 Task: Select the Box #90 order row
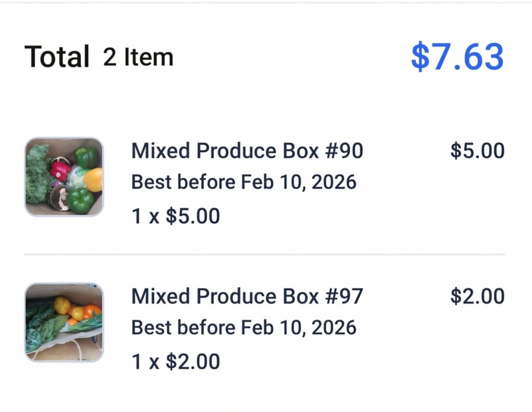point(266,182)
